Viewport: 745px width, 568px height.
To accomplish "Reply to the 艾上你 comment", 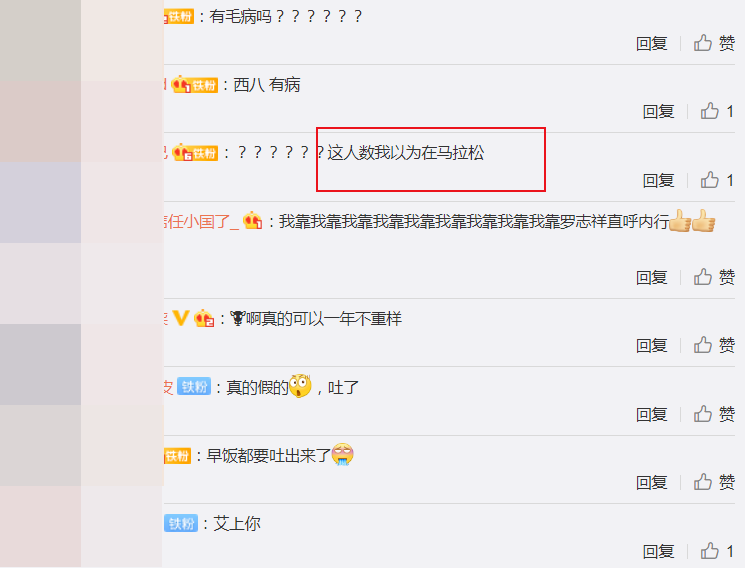I will point(659,552).
